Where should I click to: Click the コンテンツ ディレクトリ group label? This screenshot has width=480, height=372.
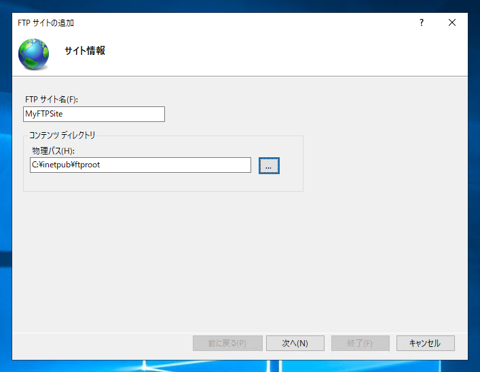point(62,135)
